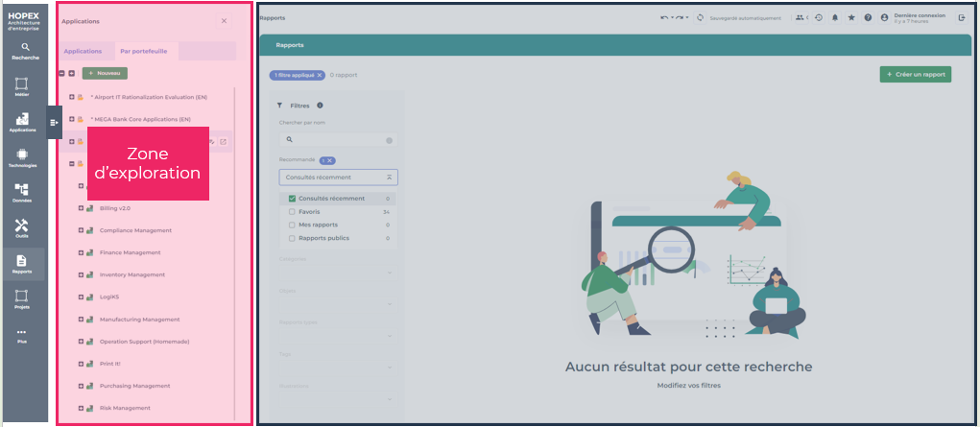
Task: Select the Technologies sidebar icon
Action: click(22, 156)
